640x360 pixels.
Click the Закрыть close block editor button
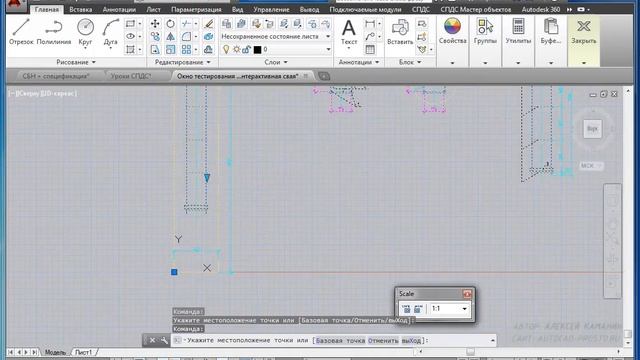click(584, 32)
